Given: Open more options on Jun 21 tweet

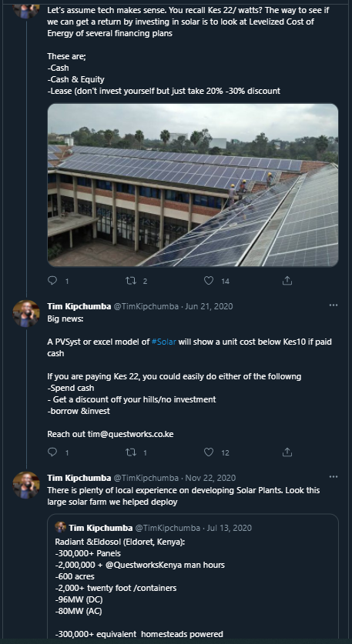Looking at the screenshot, I should coord(334,305).
